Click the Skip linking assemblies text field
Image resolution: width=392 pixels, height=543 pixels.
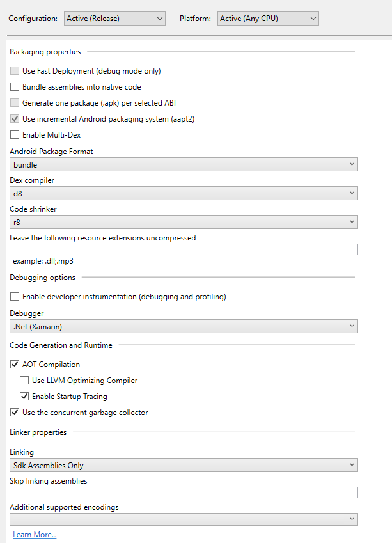184,492
